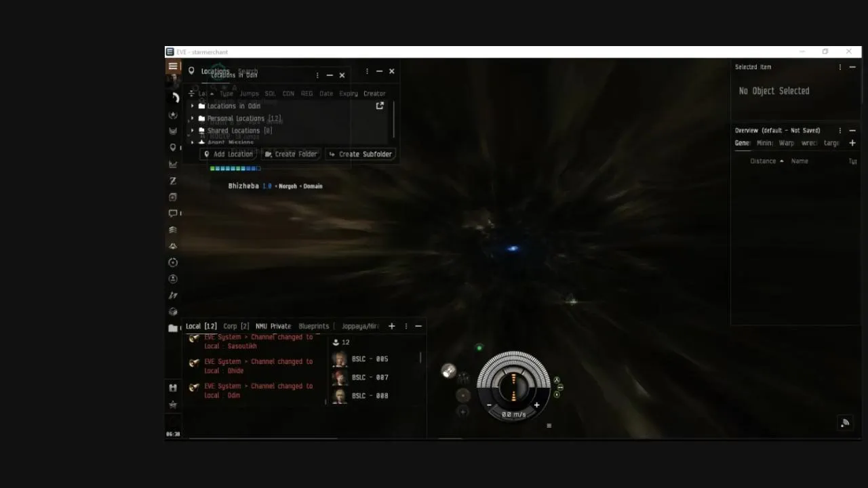Expand Locations in Odin folder
Viewport: 868px width, 488px height.
point(193,106)
